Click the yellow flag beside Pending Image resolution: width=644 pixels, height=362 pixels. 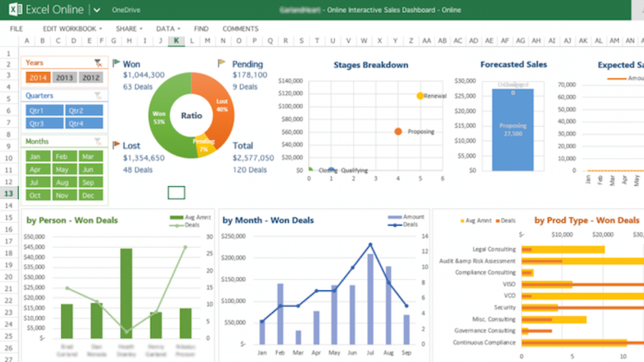point(221,63)
